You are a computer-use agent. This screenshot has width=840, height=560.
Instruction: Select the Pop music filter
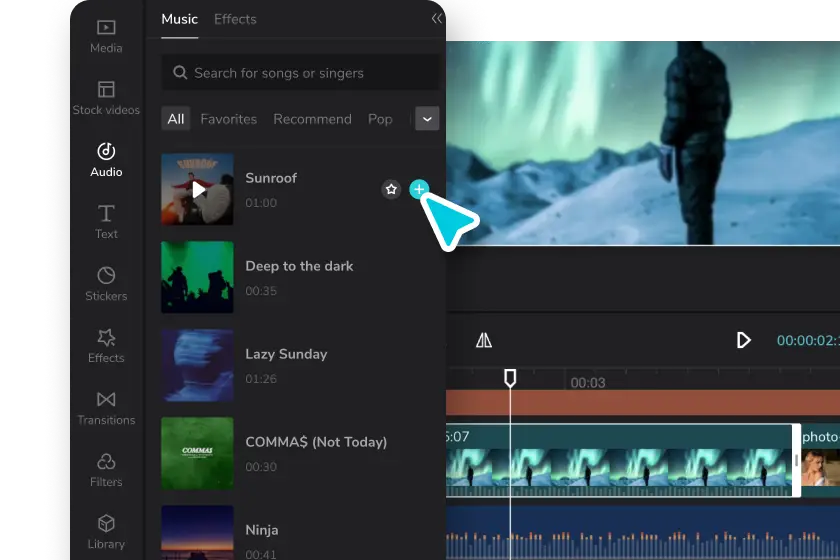380,119
